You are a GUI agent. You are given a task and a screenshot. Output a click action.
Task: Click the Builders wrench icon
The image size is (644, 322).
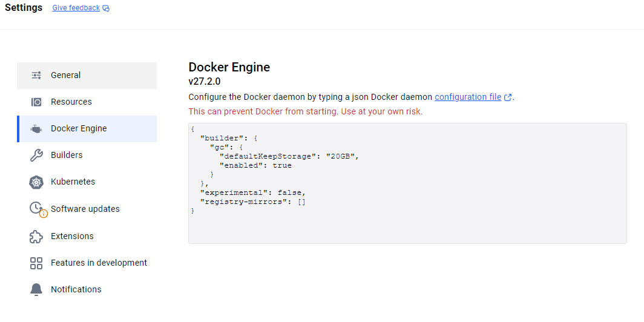tap(36, 155)
